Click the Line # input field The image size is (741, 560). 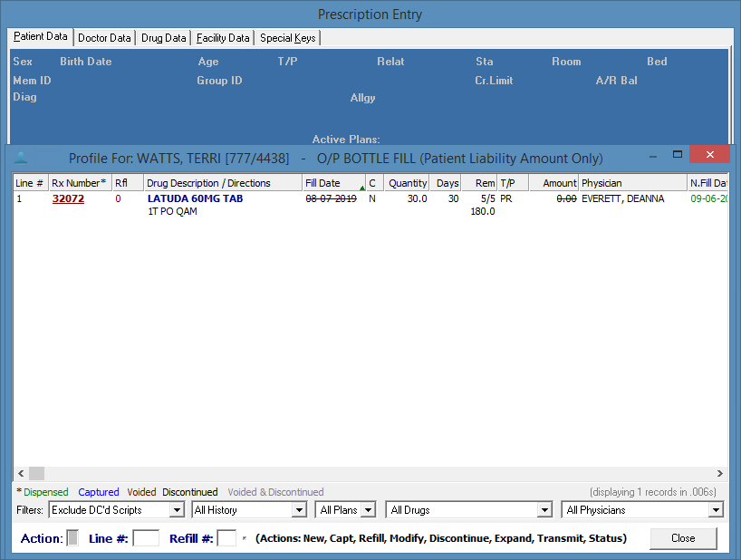pos(146,537)
